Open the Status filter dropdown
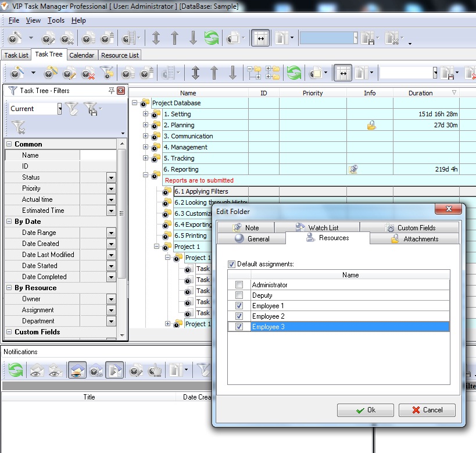The width and height of the screenshot is (476, 453). tap(111, 177)
